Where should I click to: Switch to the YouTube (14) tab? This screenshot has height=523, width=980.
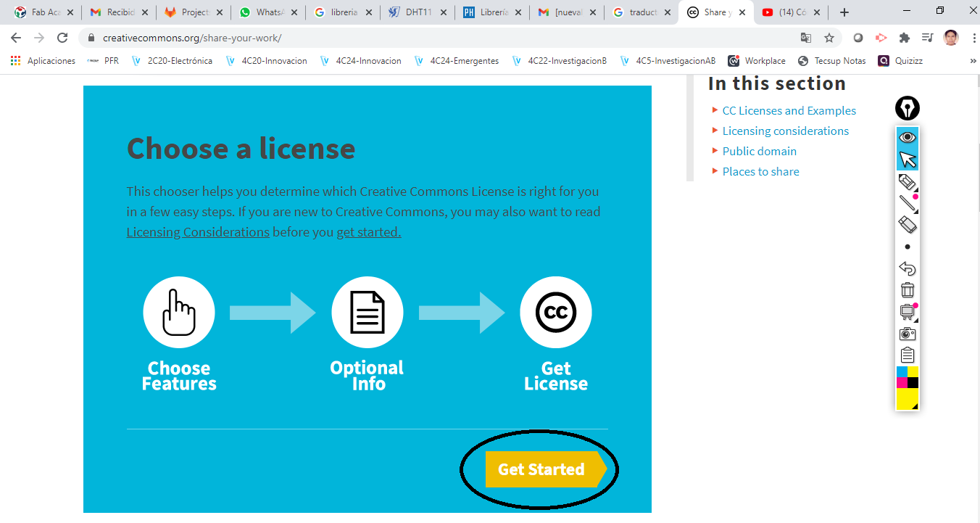point(790,12)
